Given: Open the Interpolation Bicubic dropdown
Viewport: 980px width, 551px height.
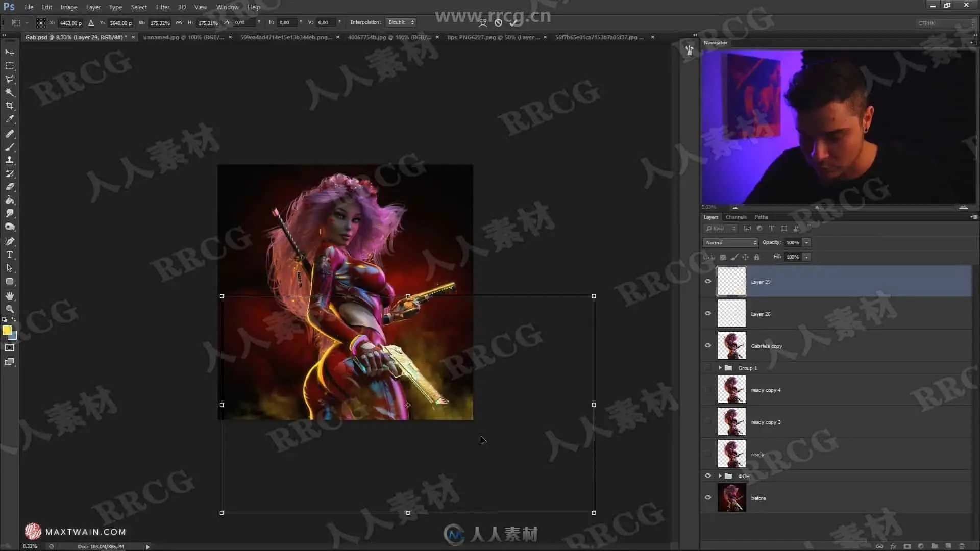Looking at the screenshot, I should click(401, 22).
